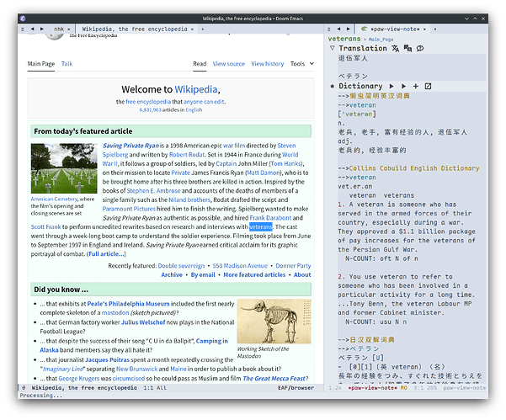Go to previous tab in left tab bar

[x=32, y=29]
